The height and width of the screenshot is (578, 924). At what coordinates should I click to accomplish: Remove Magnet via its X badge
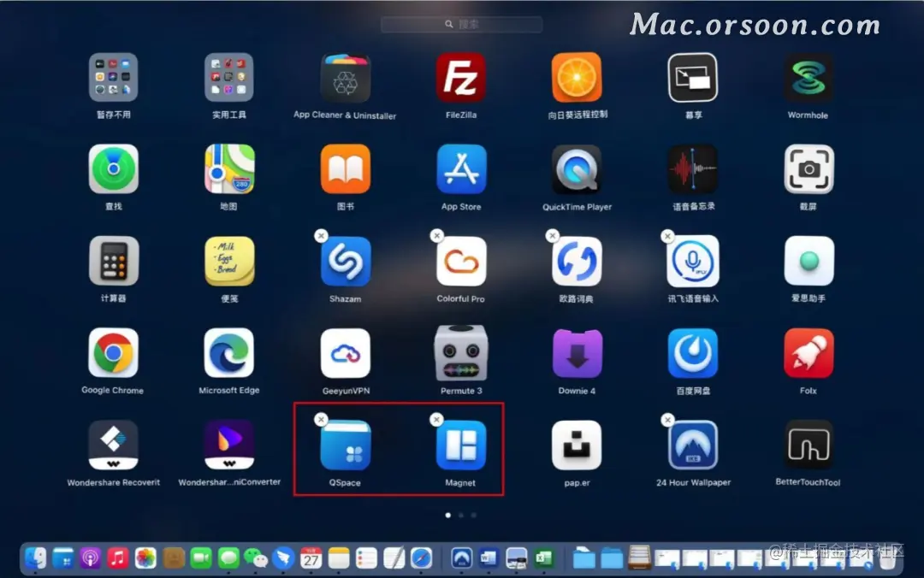pyautogui.click(x=436, y=419)
